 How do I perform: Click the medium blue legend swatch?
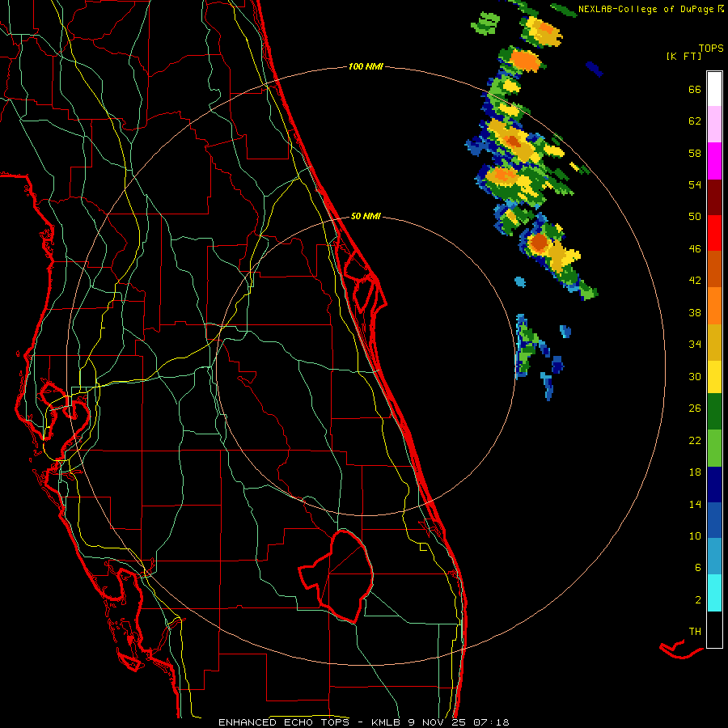[x=714, y=520]
